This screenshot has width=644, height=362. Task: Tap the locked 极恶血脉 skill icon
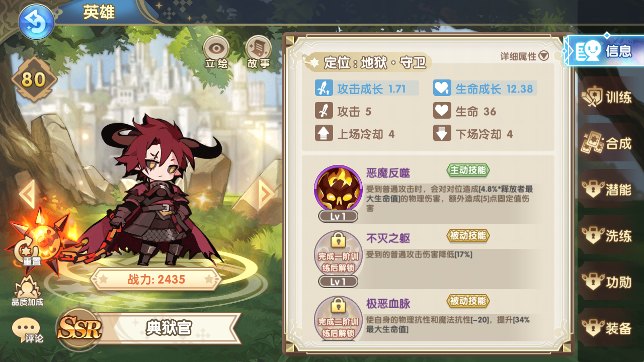(338, 319)
